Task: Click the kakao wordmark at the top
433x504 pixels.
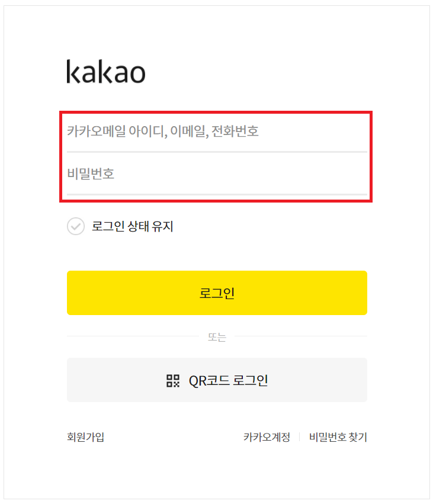Action: click(104, 72)
